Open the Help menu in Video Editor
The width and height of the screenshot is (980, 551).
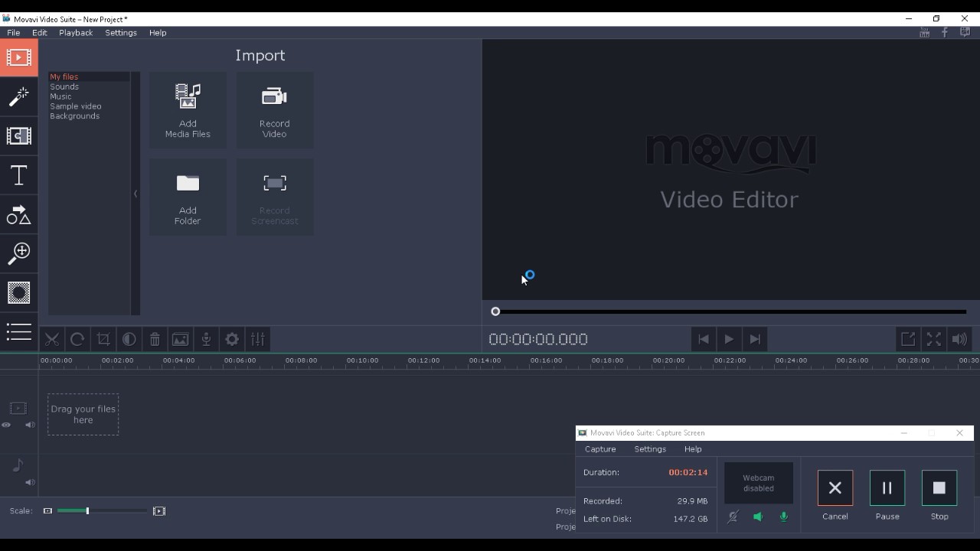click(158, 33)
